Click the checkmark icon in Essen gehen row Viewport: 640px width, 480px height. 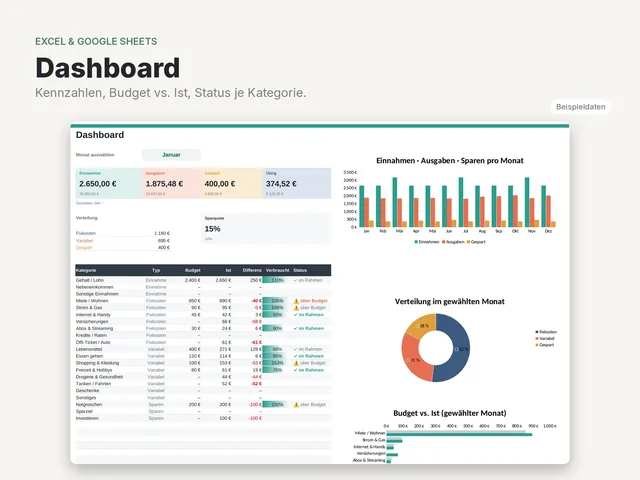click(x=296, y=356)
